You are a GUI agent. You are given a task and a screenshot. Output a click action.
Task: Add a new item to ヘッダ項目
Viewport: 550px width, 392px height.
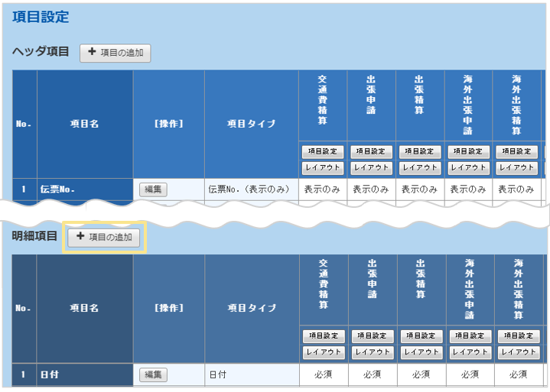pos(116,53)
